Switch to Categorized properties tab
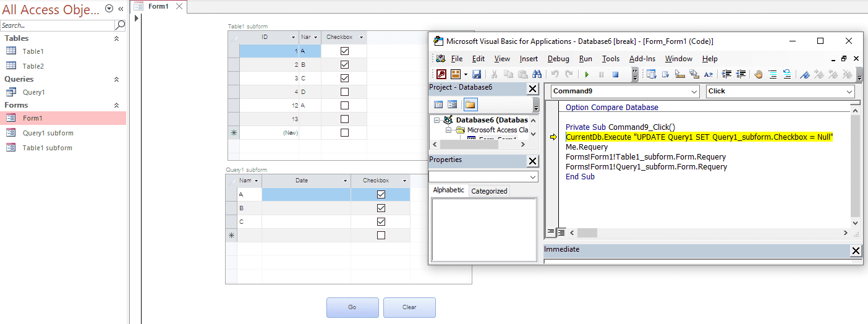This screenshot has height=324, width=868. click(489, 191)
